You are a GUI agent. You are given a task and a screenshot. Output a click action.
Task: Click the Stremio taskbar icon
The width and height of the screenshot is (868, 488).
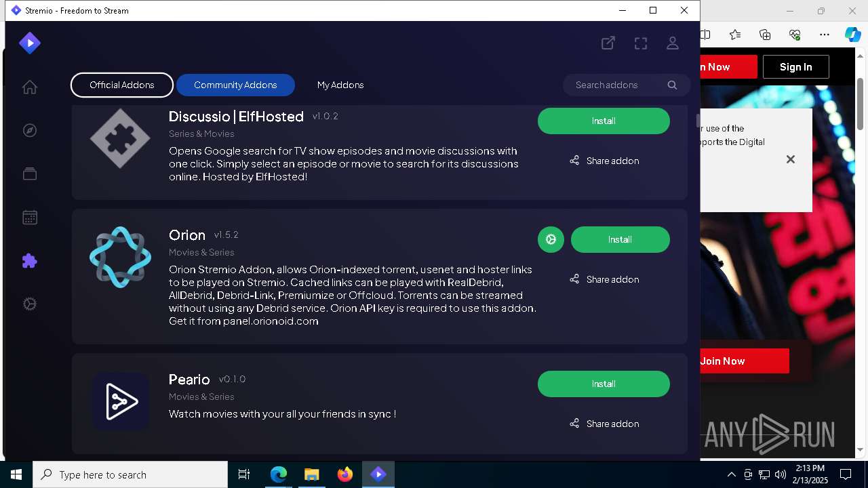pyautogui.click(x=378, y=474)
